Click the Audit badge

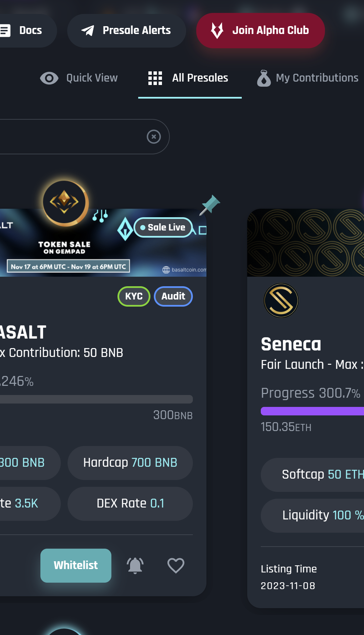173,296
